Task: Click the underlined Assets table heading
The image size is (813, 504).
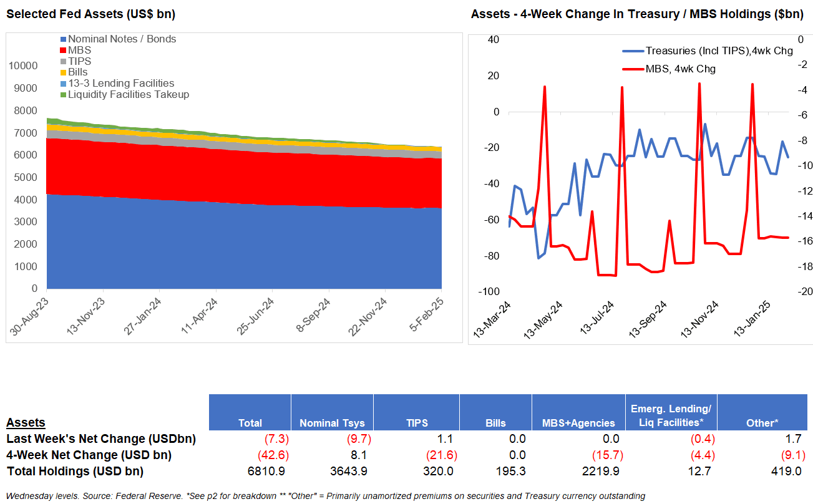Action: [26, 423]
